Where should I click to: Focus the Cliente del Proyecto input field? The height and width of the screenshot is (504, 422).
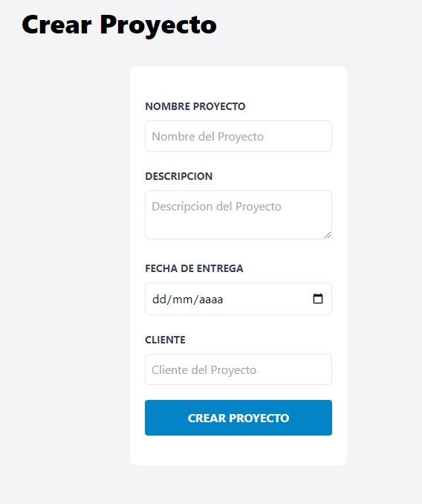point(238,369)
